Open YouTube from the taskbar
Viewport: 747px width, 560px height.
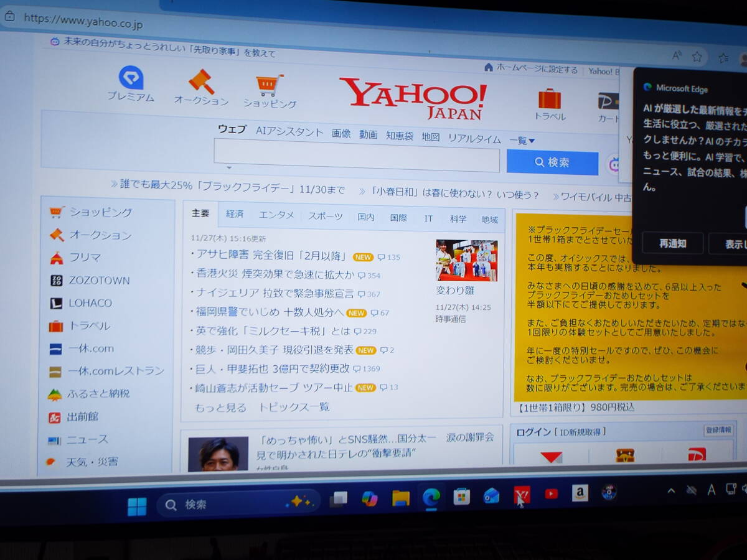(552, 494)
